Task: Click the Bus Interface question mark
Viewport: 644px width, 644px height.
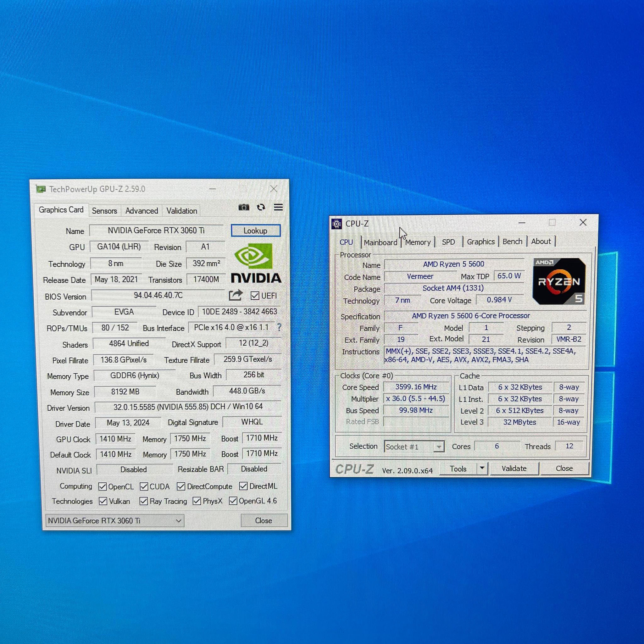Action: pyautogui.click(x=279, y=327)
